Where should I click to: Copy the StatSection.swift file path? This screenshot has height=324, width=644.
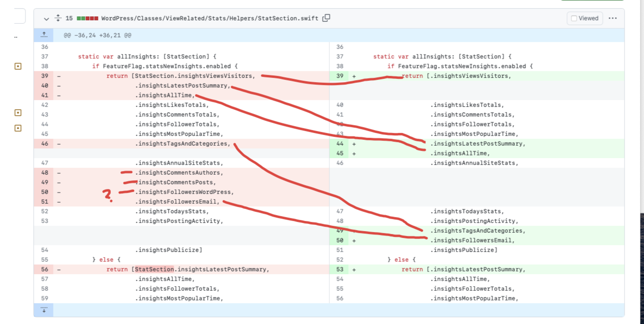[x=326, y=18]
